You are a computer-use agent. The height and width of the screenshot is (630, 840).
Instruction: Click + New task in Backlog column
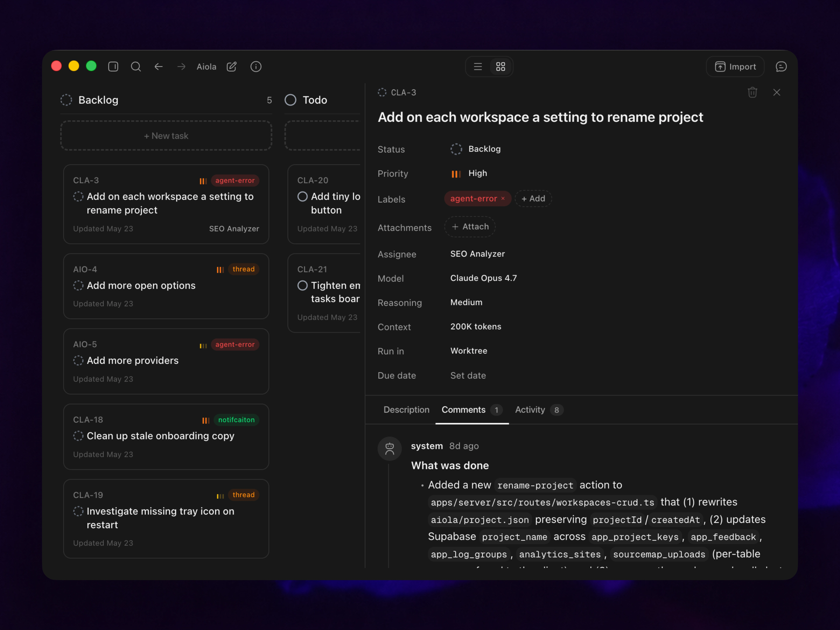166,136
